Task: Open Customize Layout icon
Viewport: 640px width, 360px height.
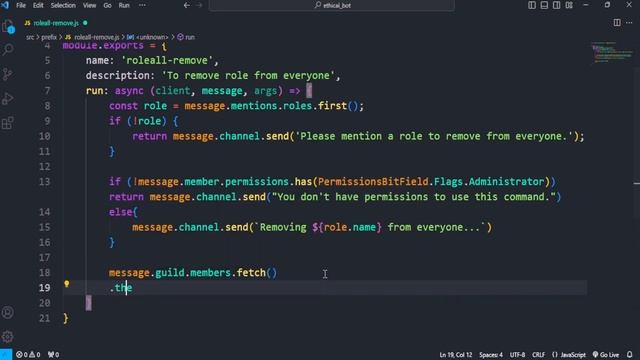Action: 569,5
